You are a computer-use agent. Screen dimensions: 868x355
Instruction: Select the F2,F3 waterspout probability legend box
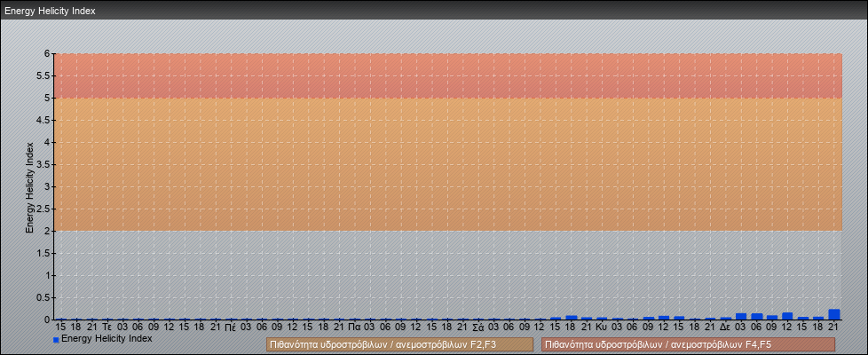click(399, 344)
